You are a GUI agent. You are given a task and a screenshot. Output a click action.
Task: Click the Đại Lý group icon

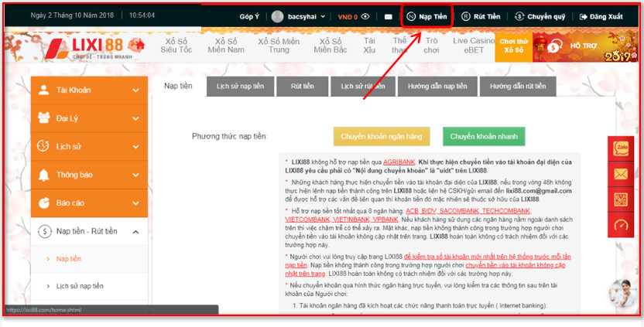[x=43, y=118]
